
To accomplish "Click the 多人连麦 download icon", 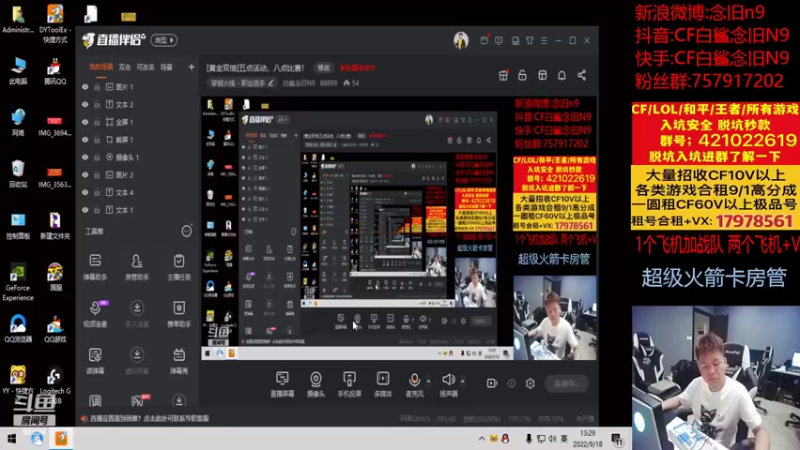I will [137, 308].
